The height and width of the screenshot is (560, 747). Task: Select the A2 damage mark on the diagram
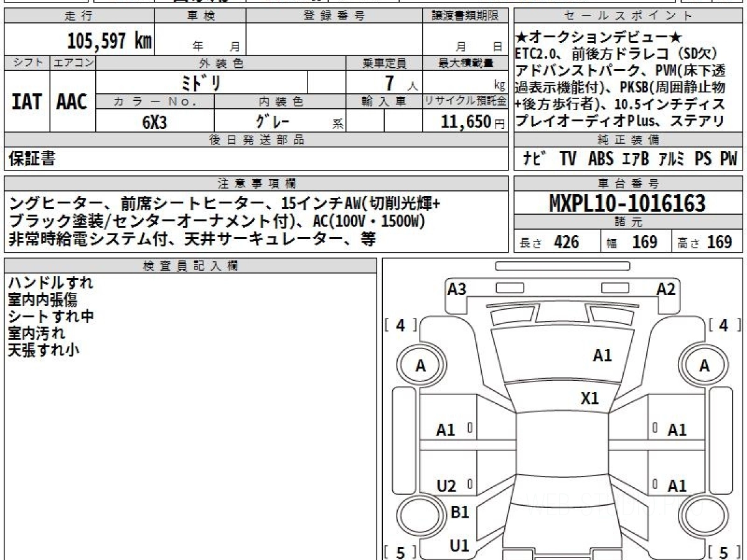click(x=666, y=289)
